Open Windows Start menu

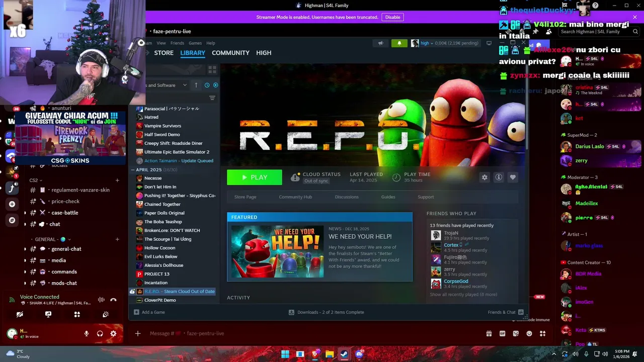pyautogui.click(x=285, y=354)
